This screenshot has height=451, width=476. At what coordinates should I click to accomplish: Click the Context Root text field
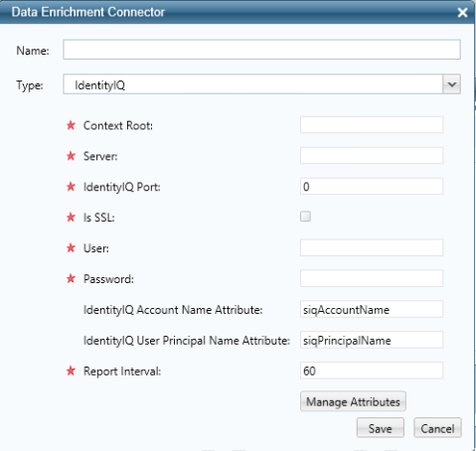[x=372, y=125]
